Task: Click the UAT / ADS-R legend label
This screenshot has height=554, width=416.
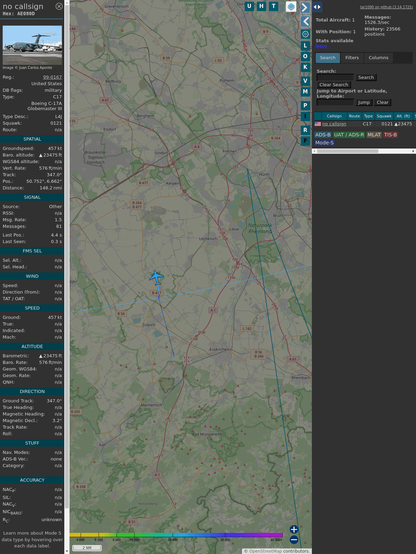Action: (x=349, y=135)
